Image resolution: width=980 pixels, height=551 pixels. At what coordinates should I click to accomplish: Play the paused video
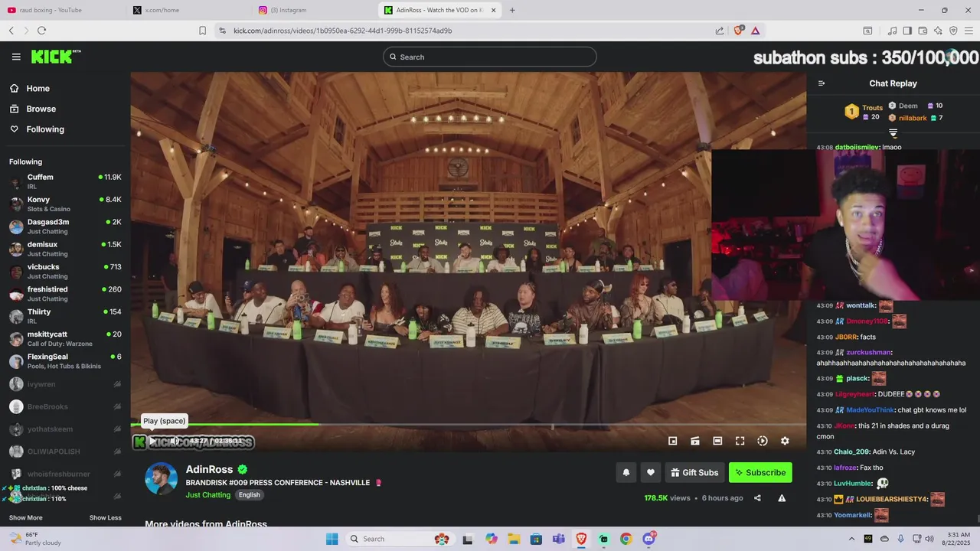[152, 441]
